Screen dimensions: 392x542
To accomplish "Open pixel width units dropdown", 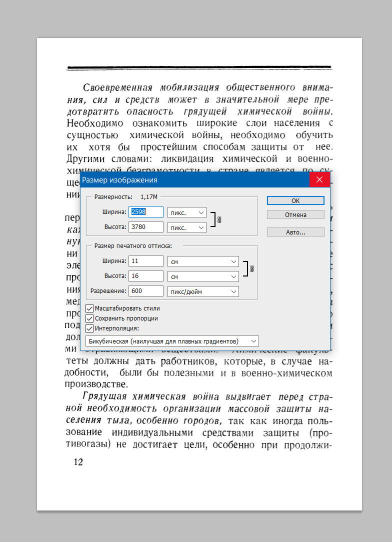I will (x=186, y=212).
